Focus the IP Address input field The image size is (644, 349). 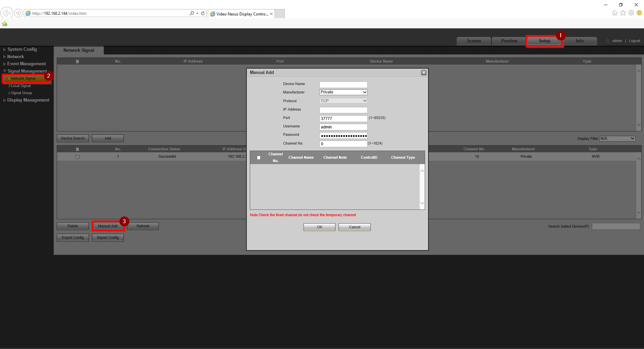pyautogui.click(x=343, y=110)
